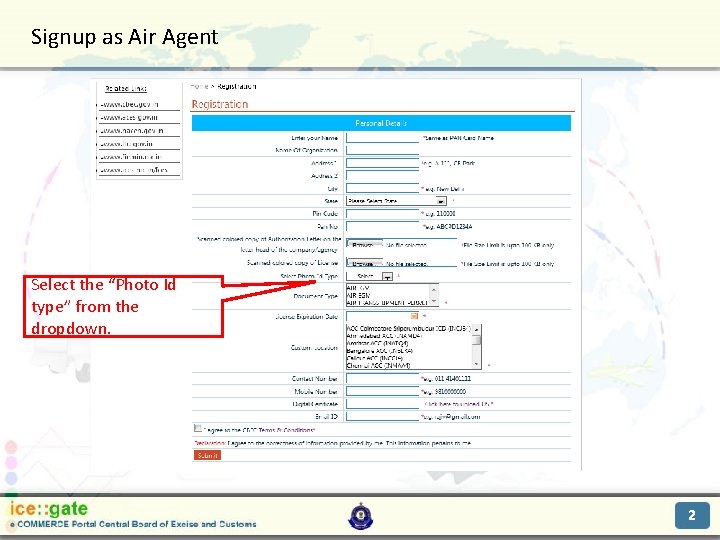Click the ice::gate logo in footer
The image size is (720, 540).
(x=49, y=509)
